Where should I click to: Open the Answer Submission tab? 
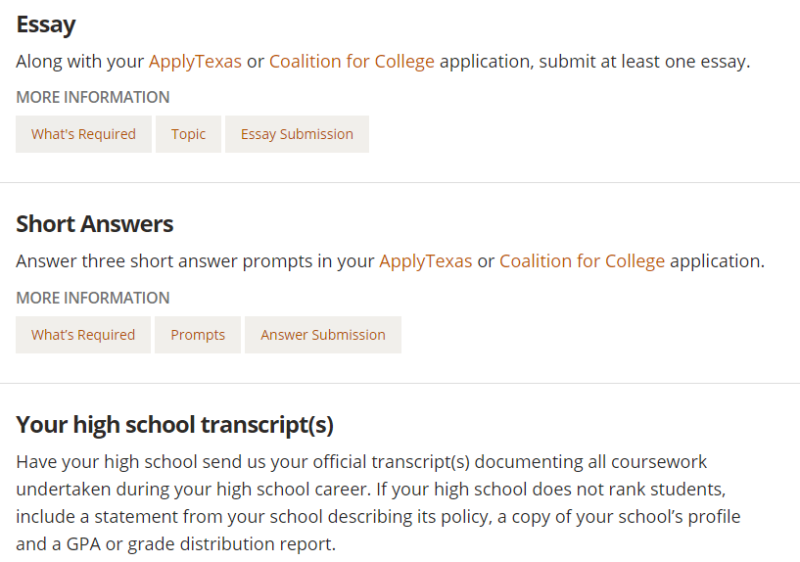323,335
